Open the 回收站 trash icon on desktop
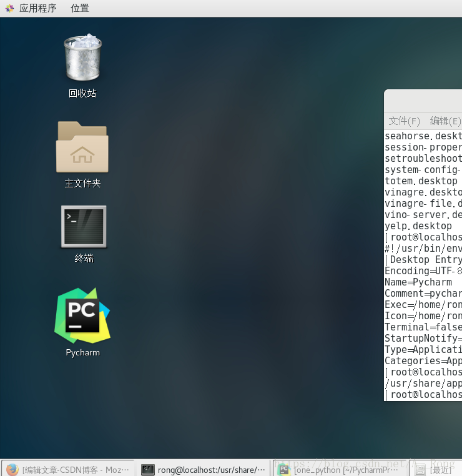The image size is (462, 476). point(82,57)
